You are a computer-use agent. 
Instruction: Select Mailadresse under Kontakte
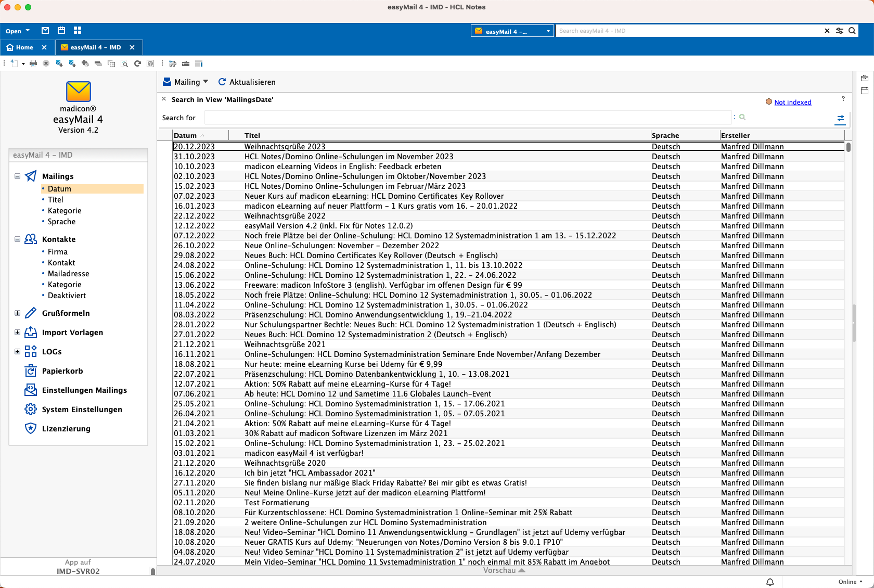click(x=68, y=274)
